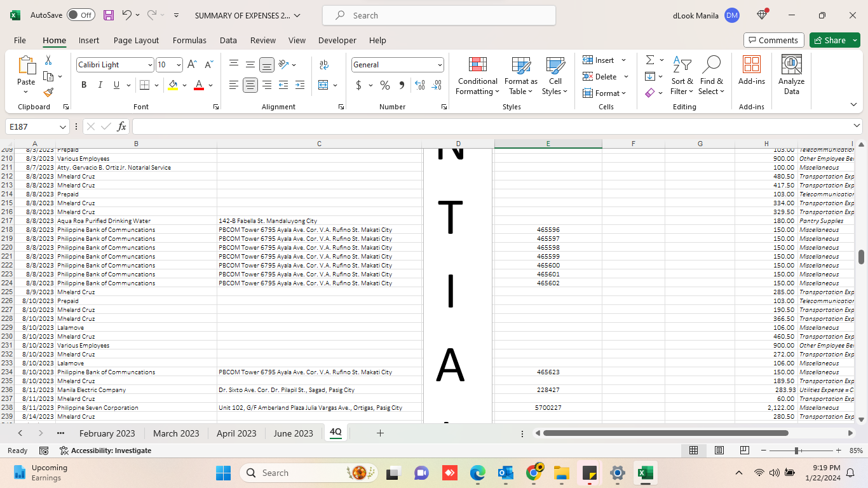
Task: Click the Increase Decimal icon
Action: point(419,85)
